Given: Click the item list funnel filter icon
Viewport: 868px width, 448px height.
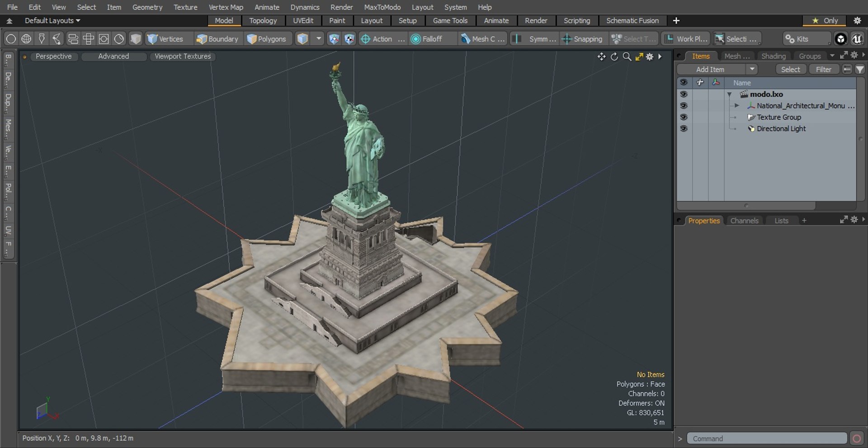Looking at the screenshot, I should tap(860, 69).
